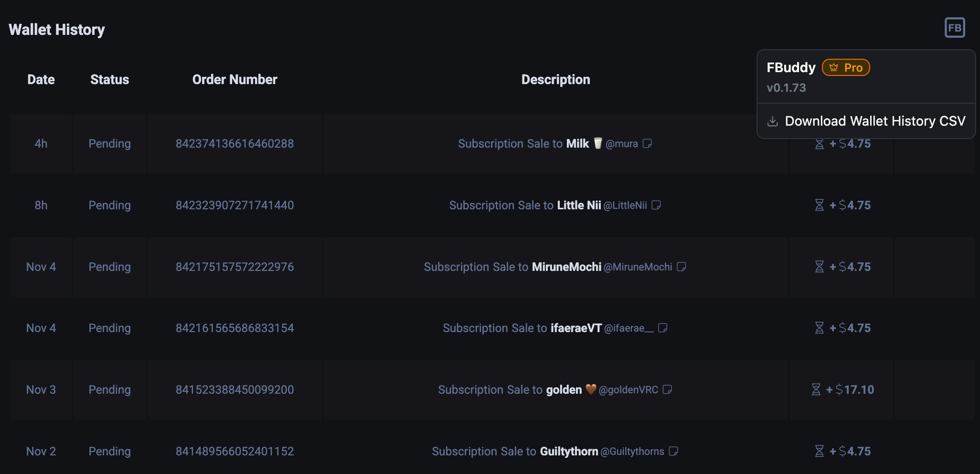The height and width of the screenshot is (474, 980).
Task: Click the copy icon next to @MiruneMochi
Action: click(x=682, y=267)
